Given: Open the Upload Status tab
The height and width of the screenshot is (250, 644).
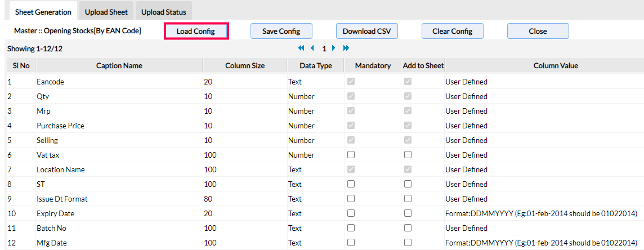Looking at the screenshot, I should [x=164, y=12].
